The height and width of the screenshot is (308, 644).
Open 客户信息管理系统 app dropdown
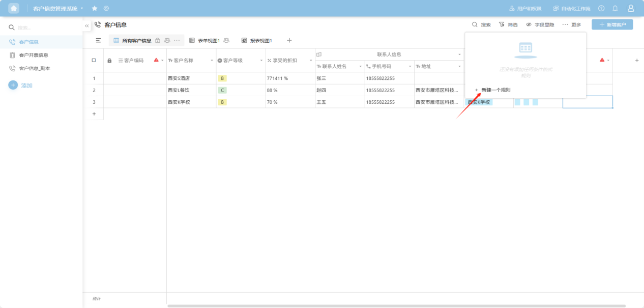click(x=82, y=9)
